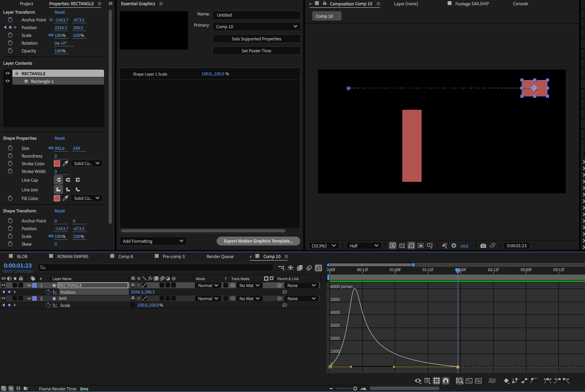Open the Fill Color swatch
Screen dimensions: 585x392
57,198
